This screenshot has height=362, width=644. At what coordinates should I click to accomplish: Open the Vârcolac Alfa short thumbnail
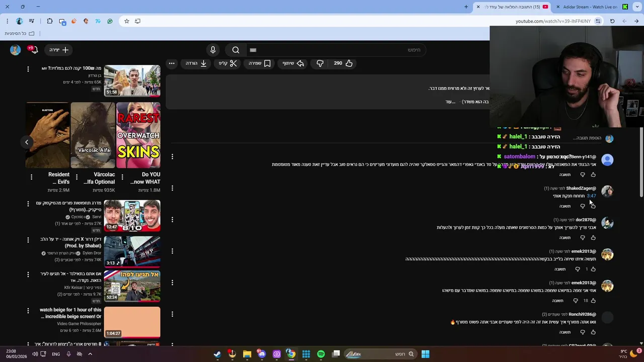[93, 135]
